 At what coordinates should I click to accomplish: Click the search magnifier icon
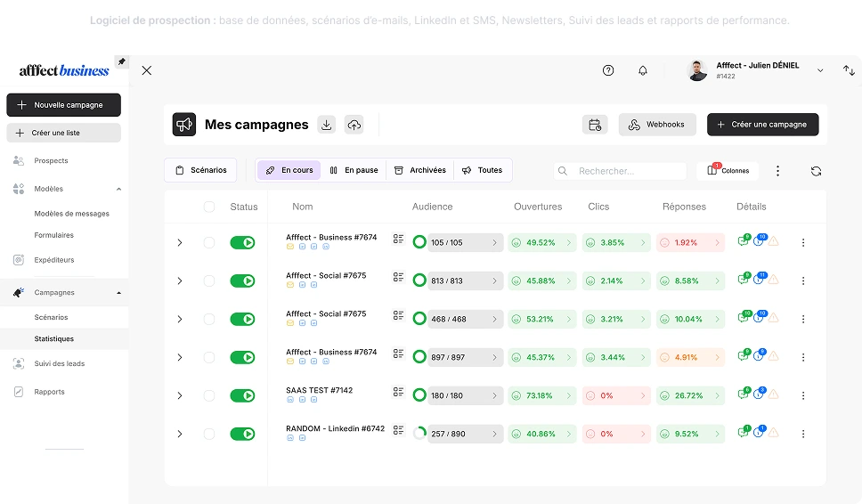tap(563, 171)
